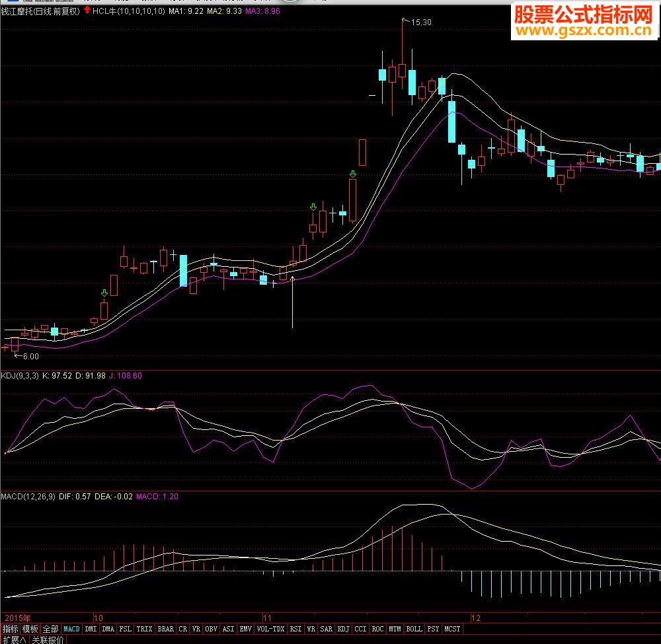Select the ASI indicator tab
Viewport: 661px width, 644px height.
pyautogui.click(x=228, y=629)
